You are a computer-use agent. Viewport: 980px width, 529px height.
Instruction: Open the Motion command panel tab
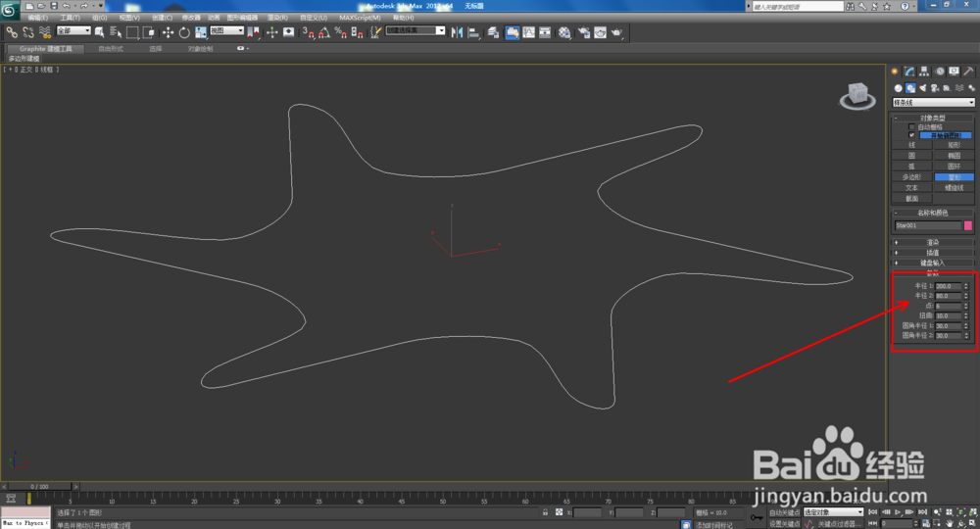[x=940, y=72]
